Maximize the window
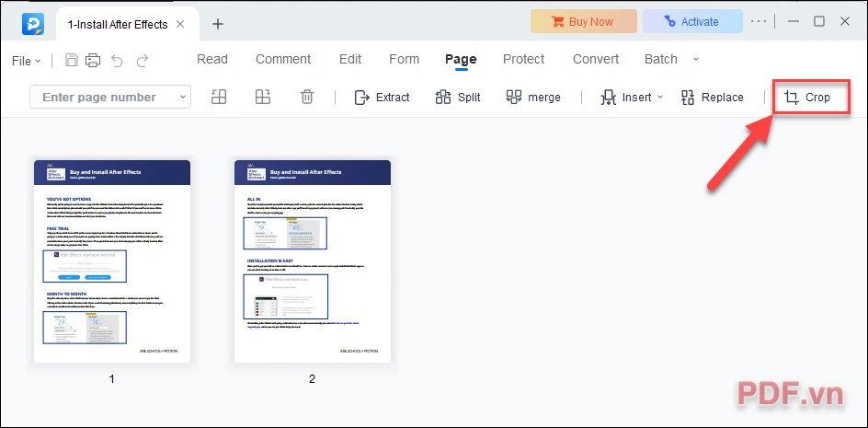Viewport: 868px width, 428px height. [x=819, y=21]
